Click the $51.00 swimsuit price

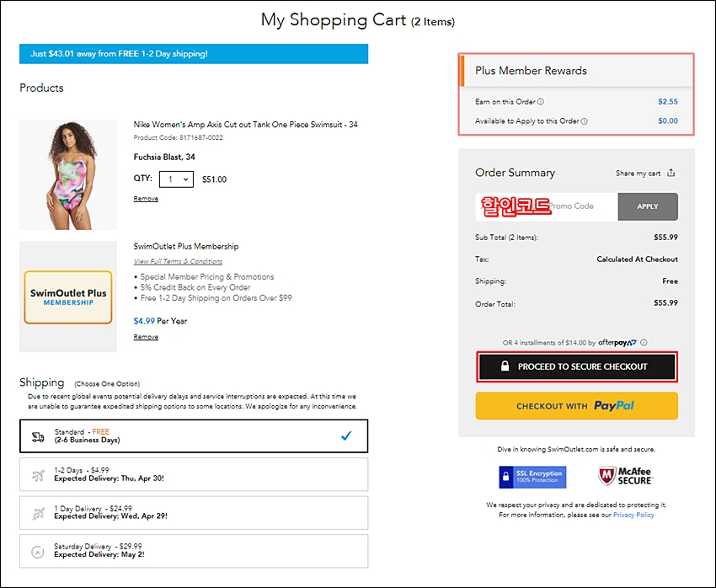(214, 179)
